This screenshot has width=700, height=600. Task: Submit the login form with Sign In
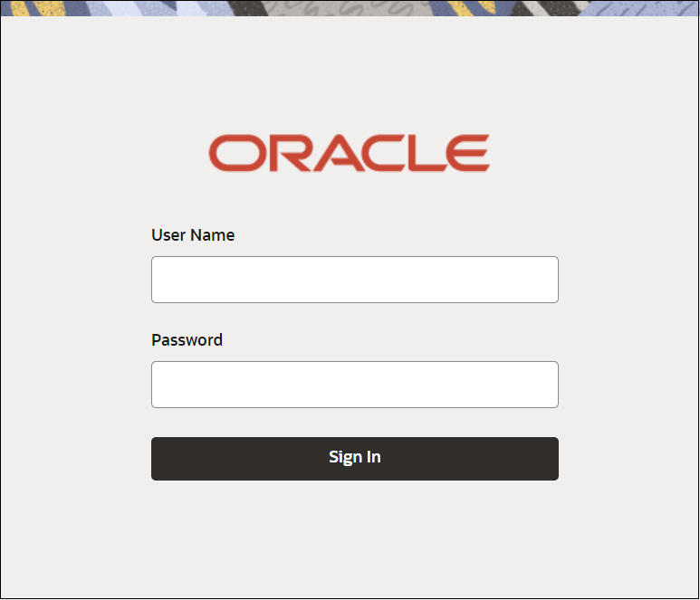(x=354, y=459)
